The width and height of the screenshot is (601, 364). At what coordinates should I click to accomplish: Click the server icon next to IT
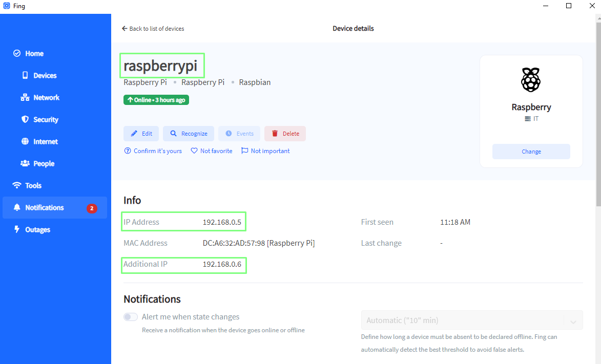pyautogui.click(x=528, y=119)
